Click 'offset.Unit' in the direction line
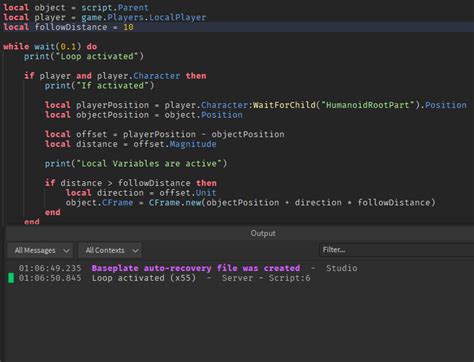474x362 pixels. click(x=188, y=193)
